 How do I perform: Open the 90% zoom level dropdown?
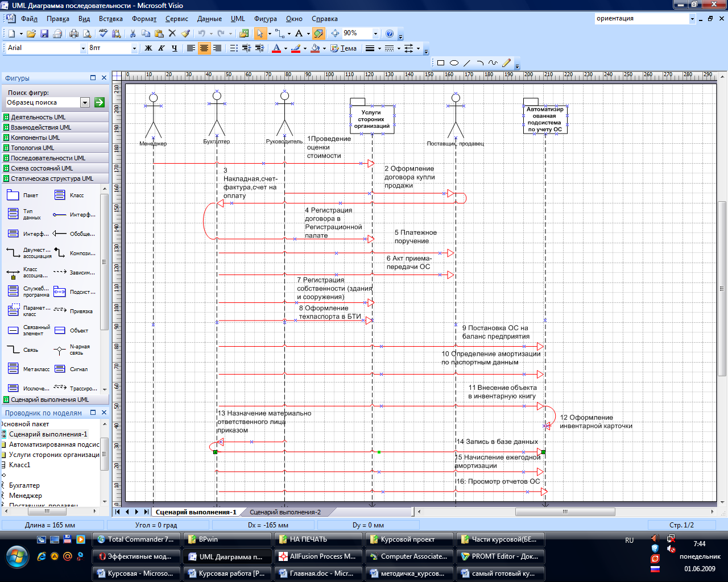pyautogui.click(x=375, y=34)
